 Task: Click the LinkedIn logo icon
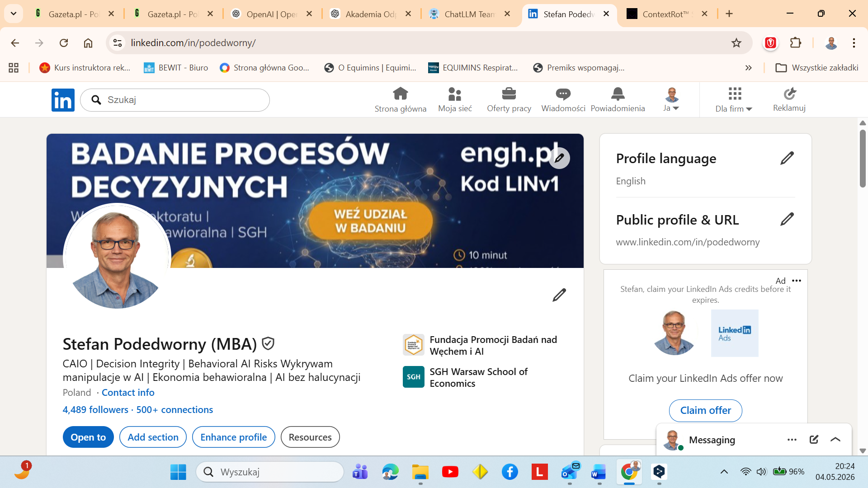[63, 100]
